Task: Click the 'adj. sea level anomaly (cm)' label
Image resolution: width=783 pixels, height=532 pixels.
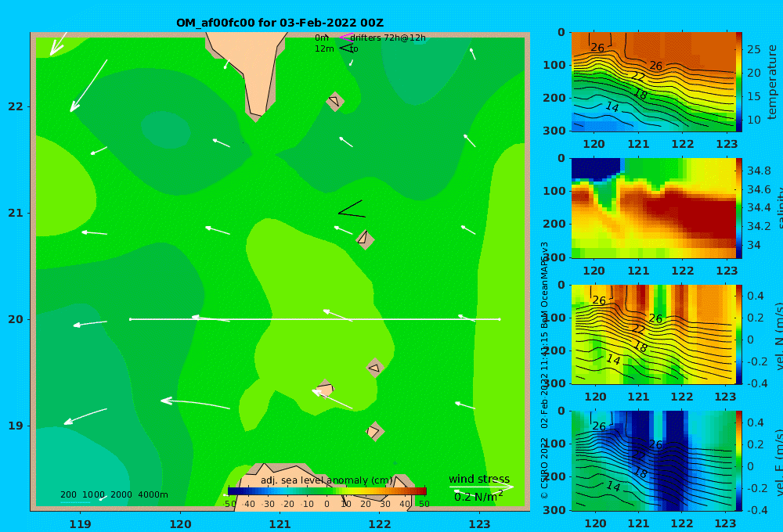Action: click(x=327, y=480)
